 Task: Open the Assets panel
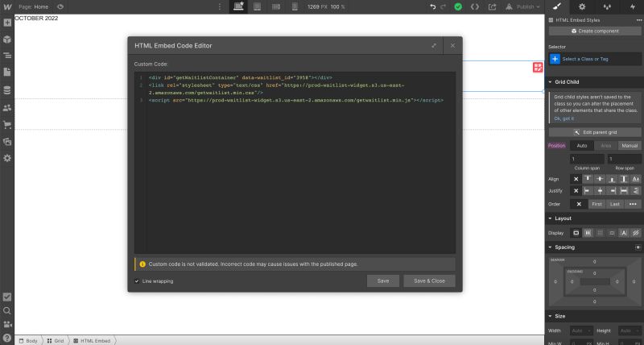point(7,142)
